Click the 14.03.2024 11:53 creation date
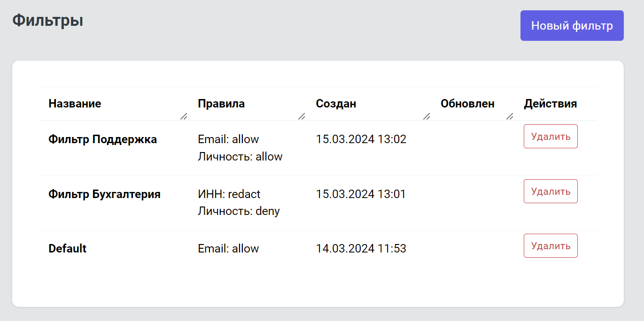 (x=361, y=249)
